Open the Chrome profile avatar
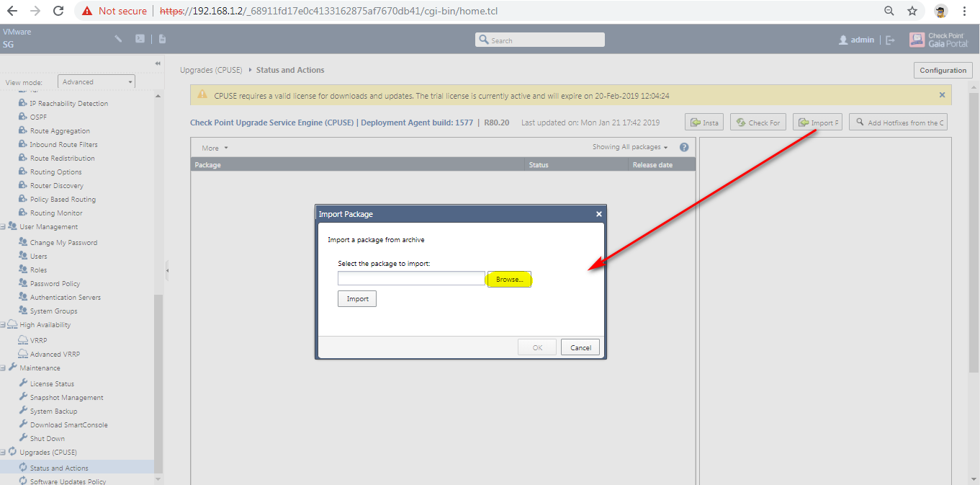The height and width of the screenshot is (485, 980). point(940,11)
